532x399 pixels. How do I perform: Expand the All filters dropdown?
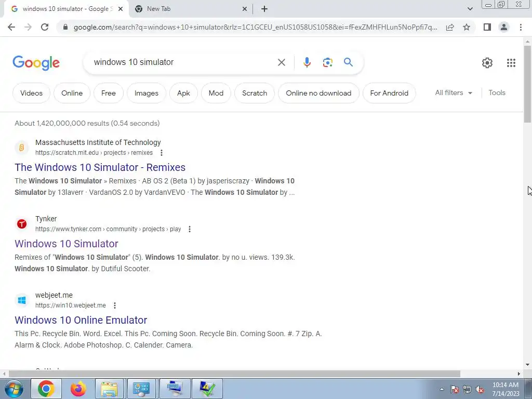pos(454,92)
